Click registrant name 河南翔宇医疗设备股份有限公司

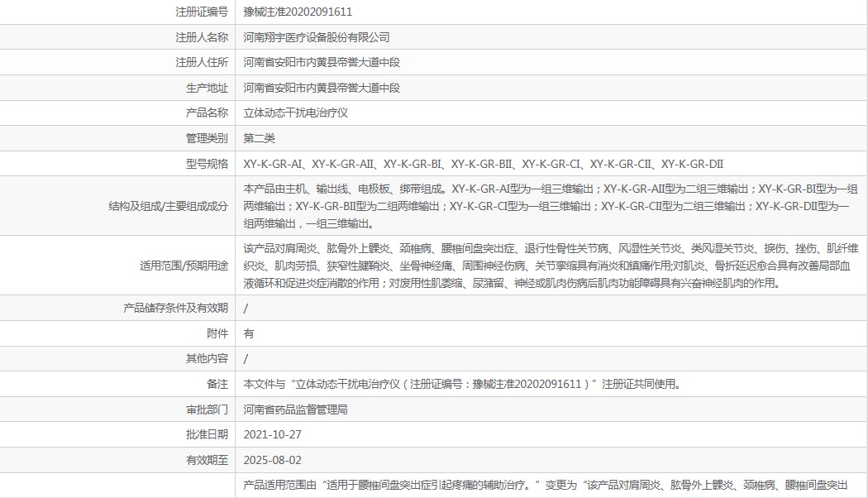click(317, 37)
